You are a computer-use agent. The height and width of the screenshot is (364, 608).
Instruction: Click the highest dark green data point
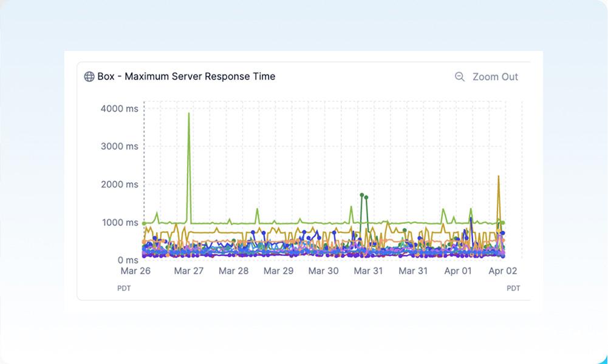point(361,195)
